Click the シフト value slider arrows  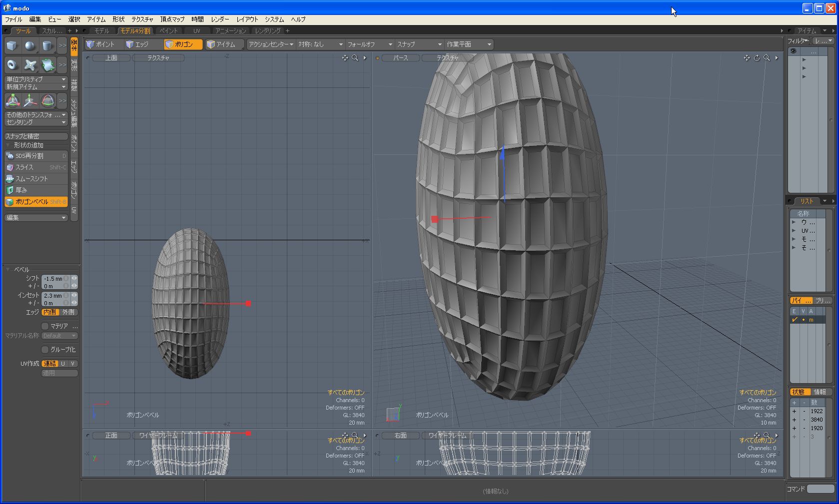[x=74, y=279]
